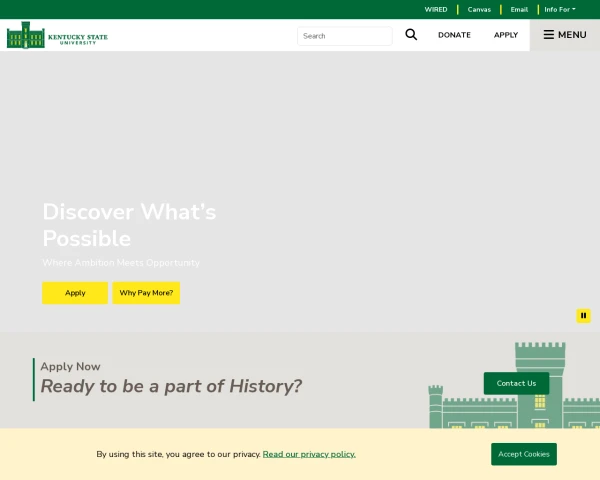
Task: Accept Cookies in the privacy banner
Action: point(524,454)
